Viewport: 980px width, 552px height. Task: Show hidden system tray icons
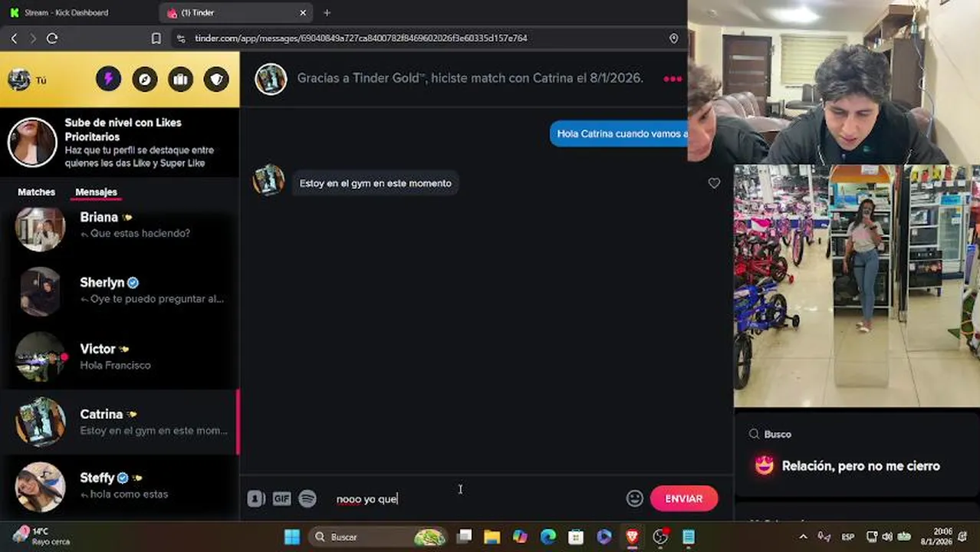803,537
